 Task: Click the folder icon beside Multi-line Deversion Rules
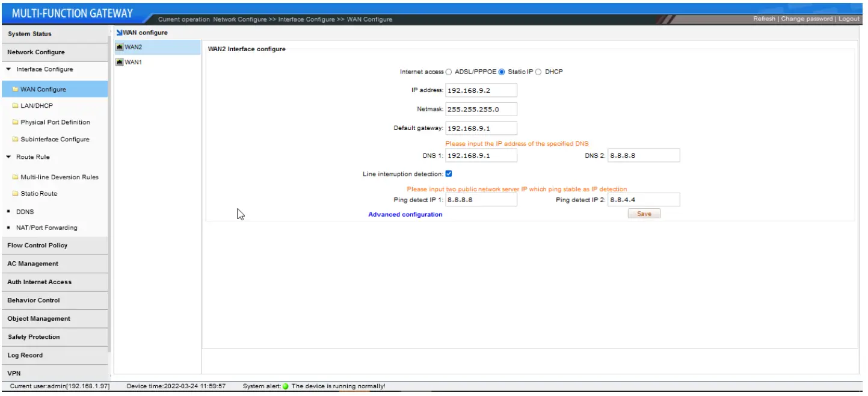pos(16,177)
